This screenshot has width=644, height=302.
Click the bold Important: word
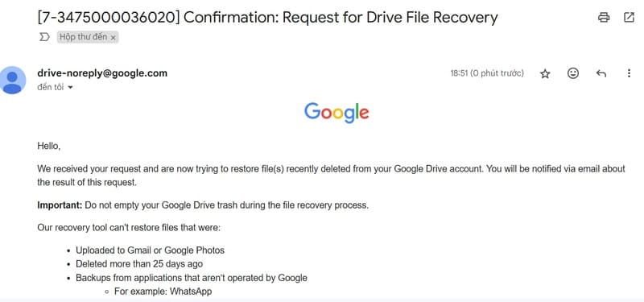(60, 205)
